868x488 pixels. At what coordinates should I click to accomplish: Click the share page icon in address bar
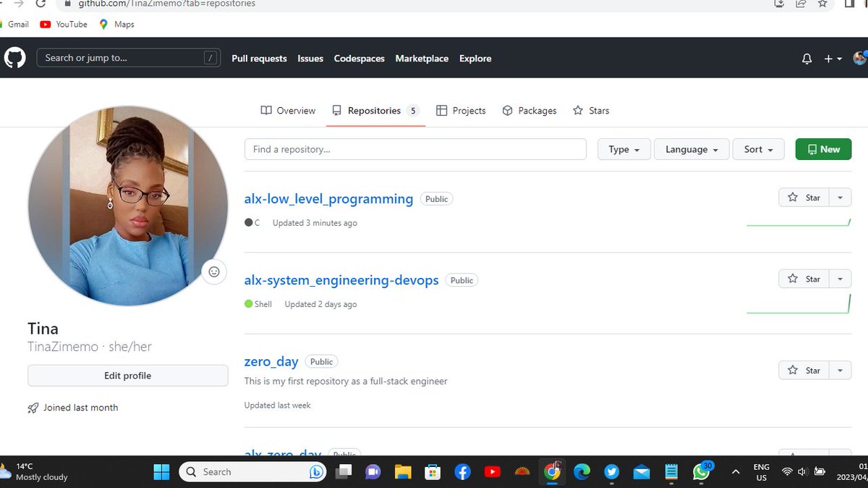click(801, 4)
